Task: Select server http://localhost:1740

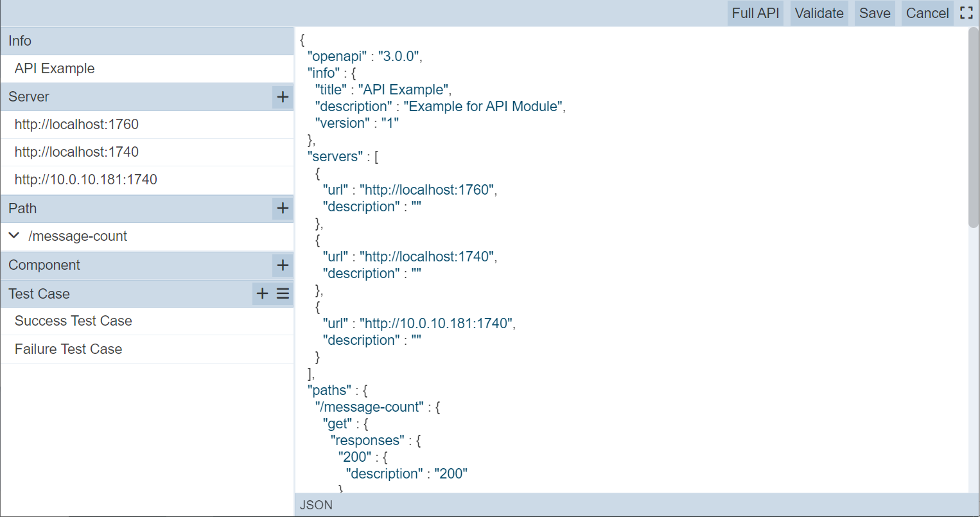Action: 76,152
